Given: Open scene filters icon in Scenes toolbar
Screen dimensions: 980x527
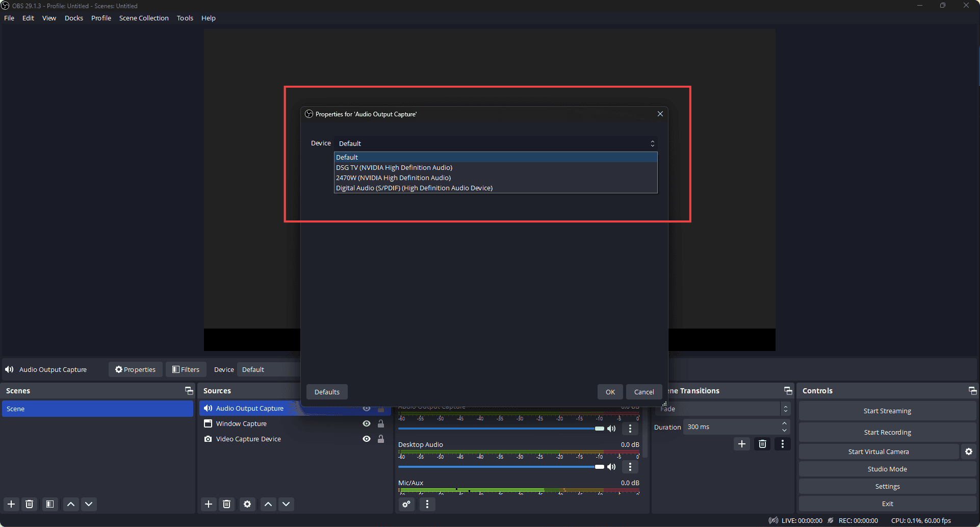Looking at the screenshot, I should [x=50, y=504].
